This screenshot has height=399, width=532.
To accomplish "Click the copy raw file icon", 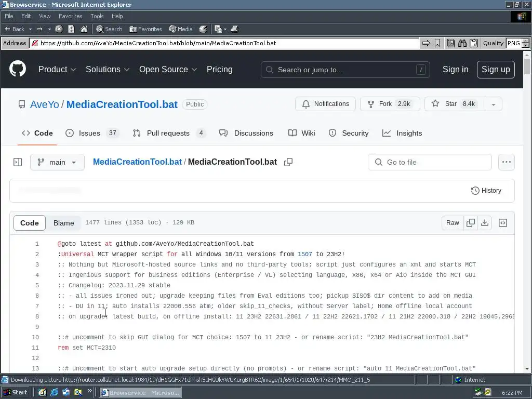I will 471,223.
